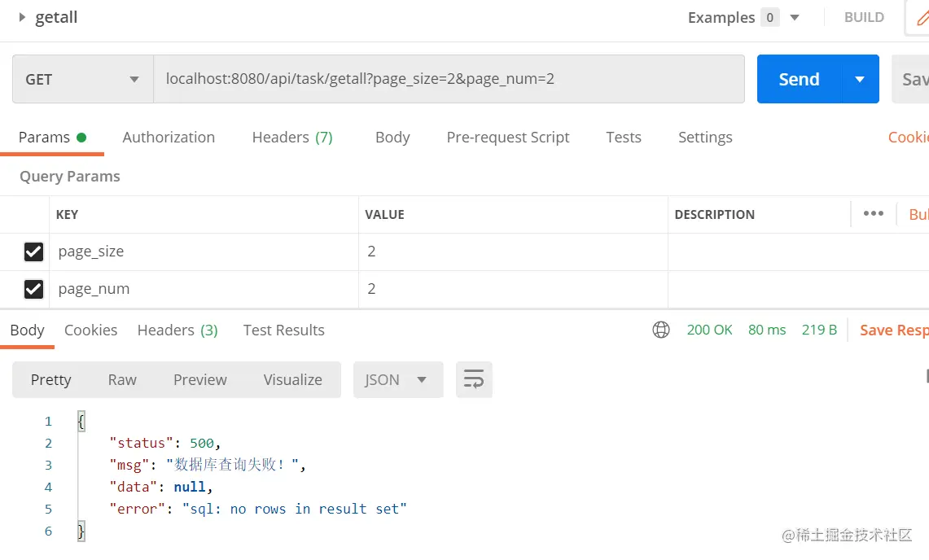Expand the Examples dropdown
Screen dimensions: 929x560
click(x=794, y=17)
